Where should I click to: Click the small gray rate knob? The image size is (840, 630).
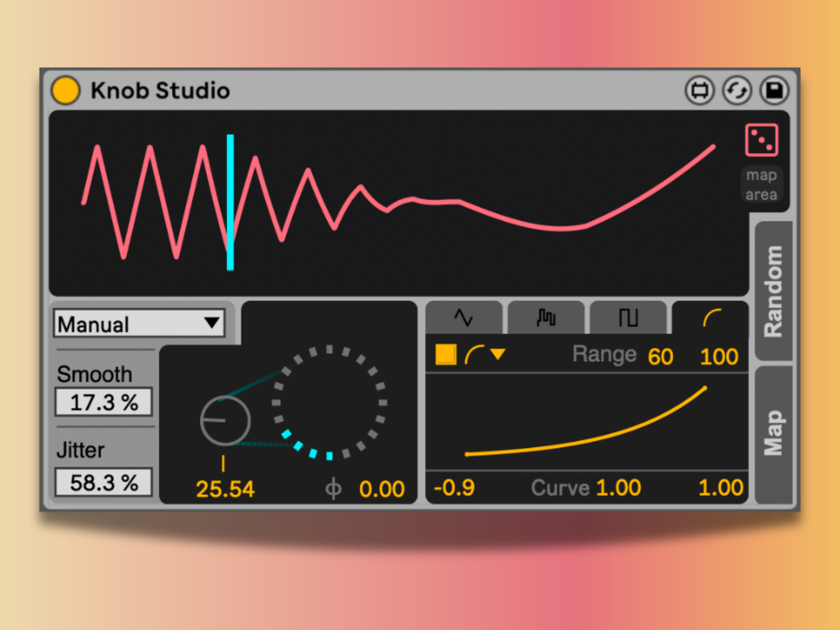[x=225, y=420]
